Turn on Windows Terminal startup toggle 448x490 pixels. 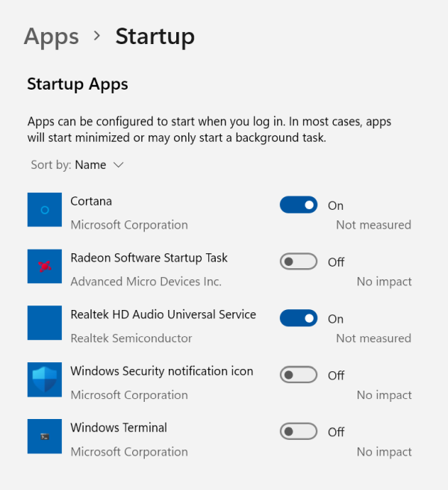pos(299,432)
